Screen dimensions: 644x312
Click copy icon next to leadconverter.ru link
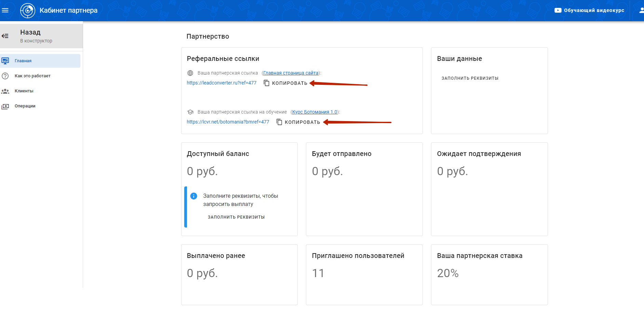click(x=267, y=83)
